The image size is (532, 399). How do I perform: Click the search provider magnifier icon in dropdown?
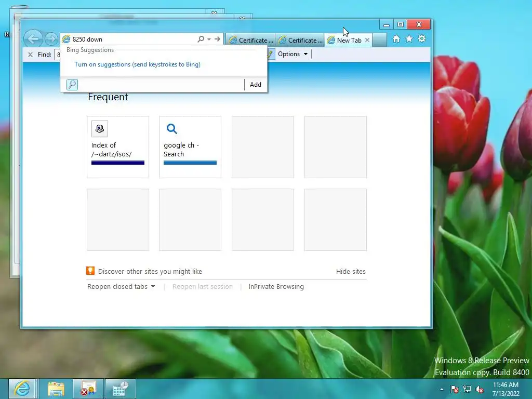click(72, 85)
